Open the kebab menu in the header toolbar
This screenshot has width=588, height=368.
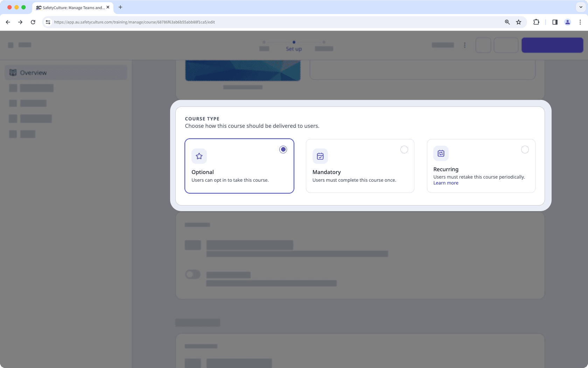(x=465, y=45)
